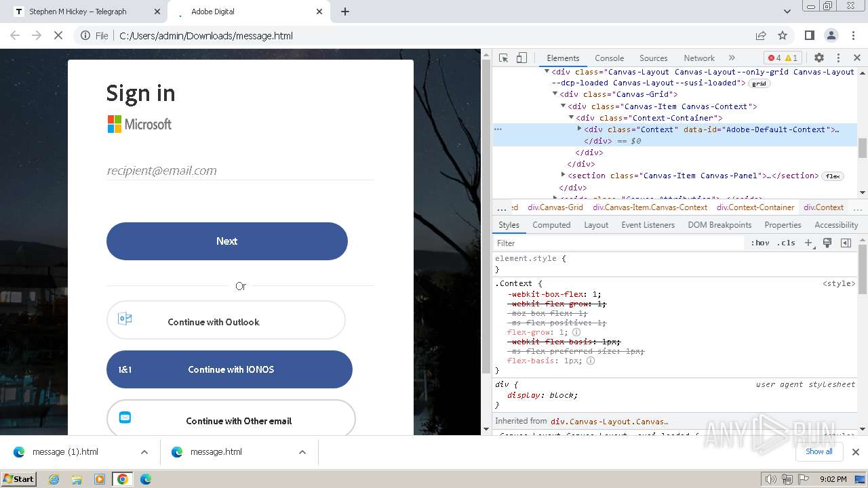The image size is (868, 488).
Task: Show all downloads
Action: click(x=818, y=451)
